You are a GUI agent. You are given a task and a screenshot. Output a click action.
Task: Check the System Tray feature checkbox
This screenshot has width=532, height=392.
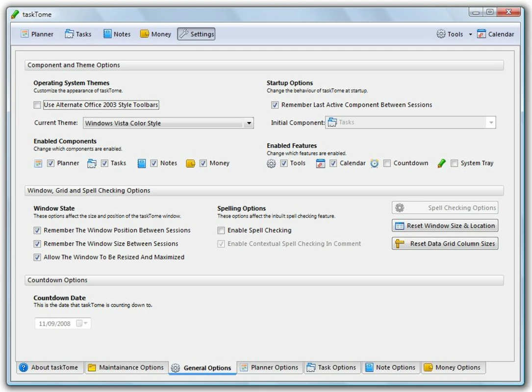455,164
